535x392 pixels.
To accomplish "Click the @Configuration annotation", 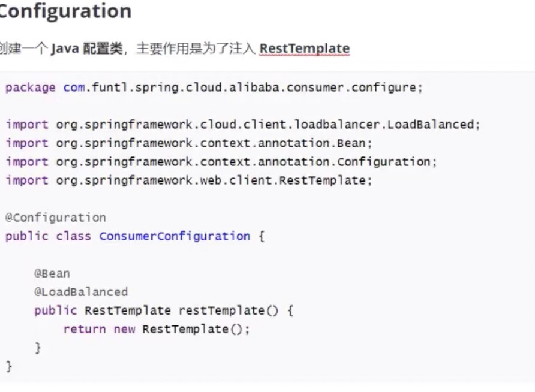I will pos(56,218).
